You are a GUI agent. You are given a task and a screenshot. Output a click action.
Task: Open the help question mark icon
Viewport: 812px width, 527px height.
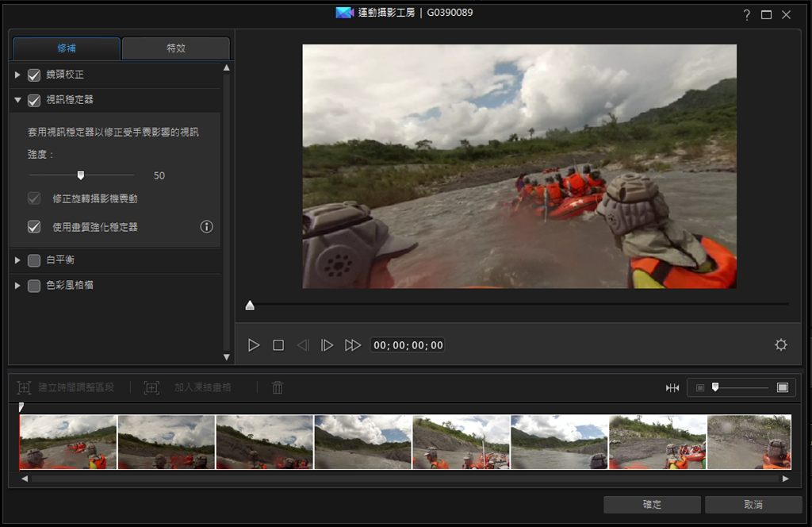[x=746, y=15]
